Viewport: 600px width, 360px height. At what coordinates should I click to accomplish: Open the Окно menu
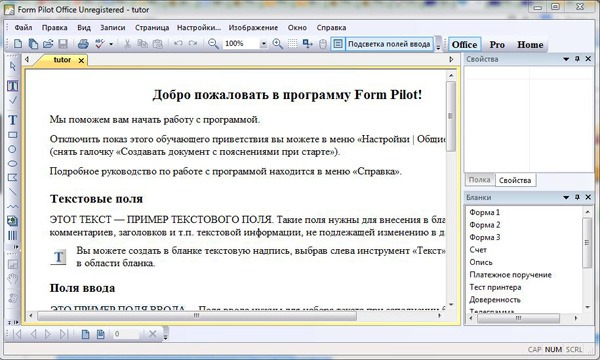297,28
